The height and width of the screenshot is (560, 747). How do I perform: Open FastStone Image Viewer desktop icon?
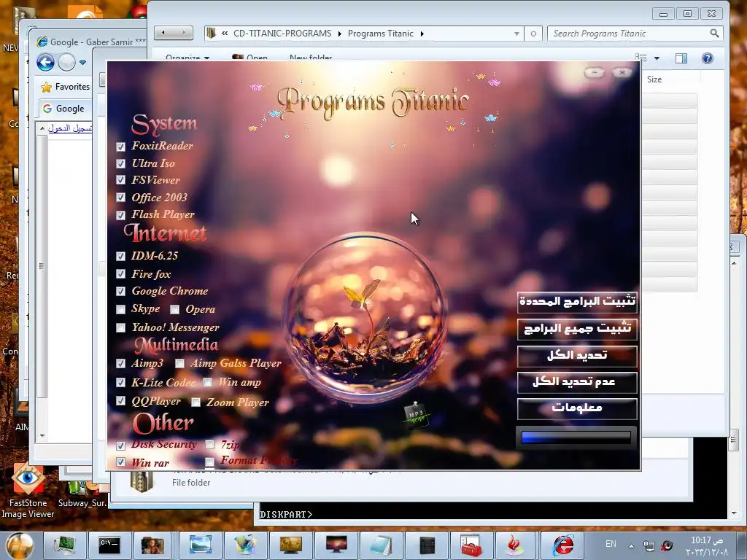(28, 491)
